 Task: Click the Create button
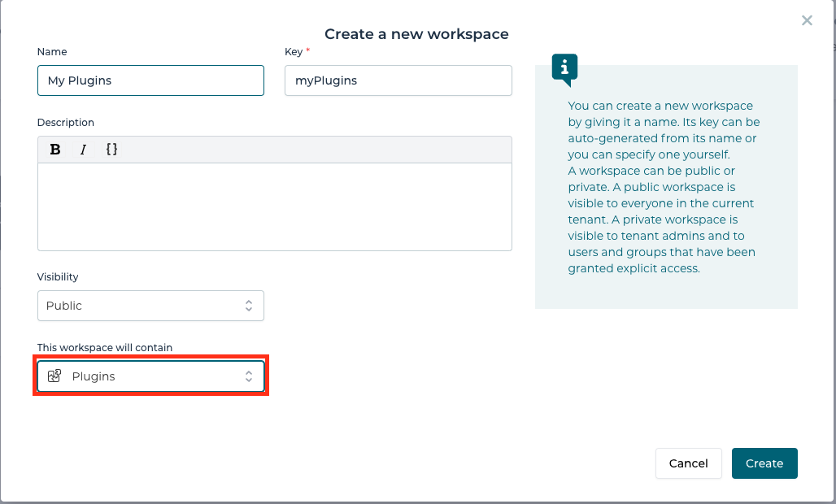[764, 463]
